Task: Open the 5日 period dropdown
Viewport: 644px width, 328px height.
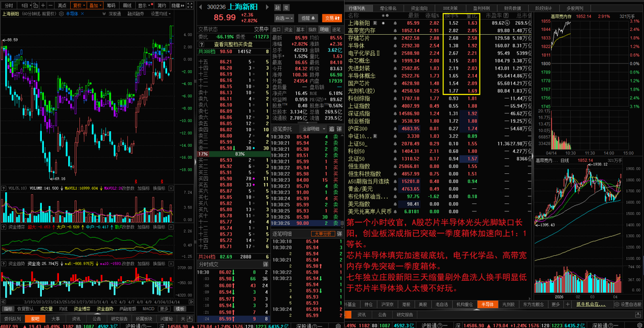Action: click(x=26, y=5)
